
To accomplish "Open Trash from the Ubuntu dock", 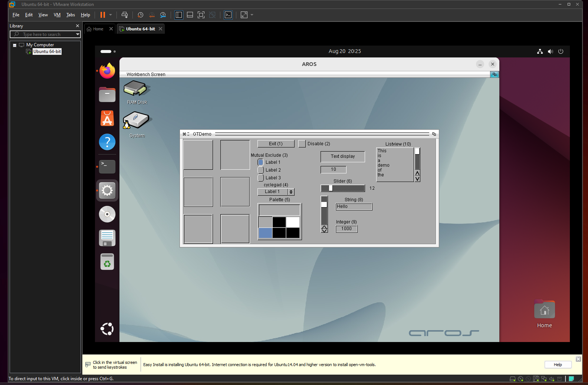I will (x=107, y=262).
